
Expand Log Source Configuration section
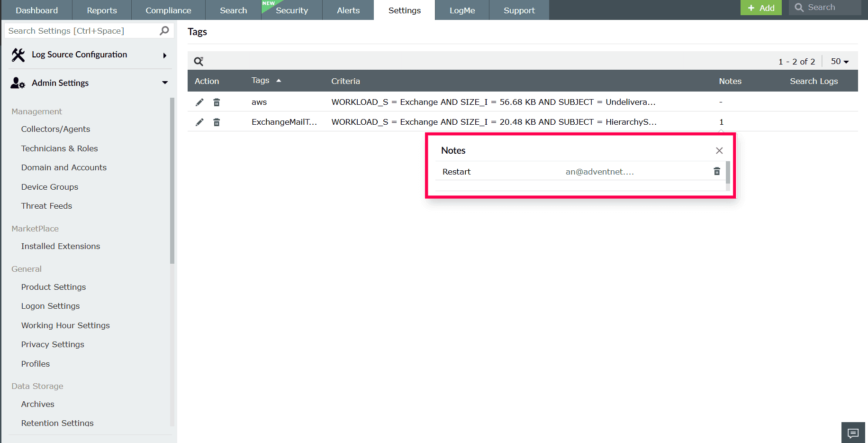coord(165,55)
